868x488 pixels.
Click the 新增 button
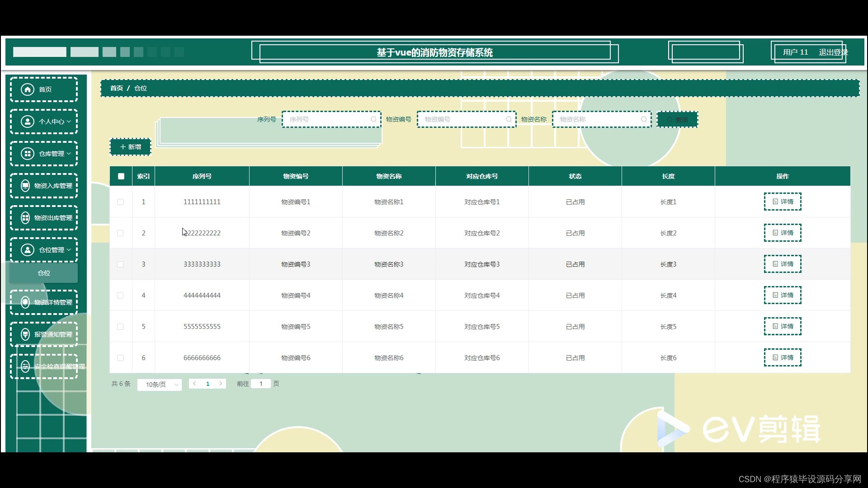pos(130,147)
